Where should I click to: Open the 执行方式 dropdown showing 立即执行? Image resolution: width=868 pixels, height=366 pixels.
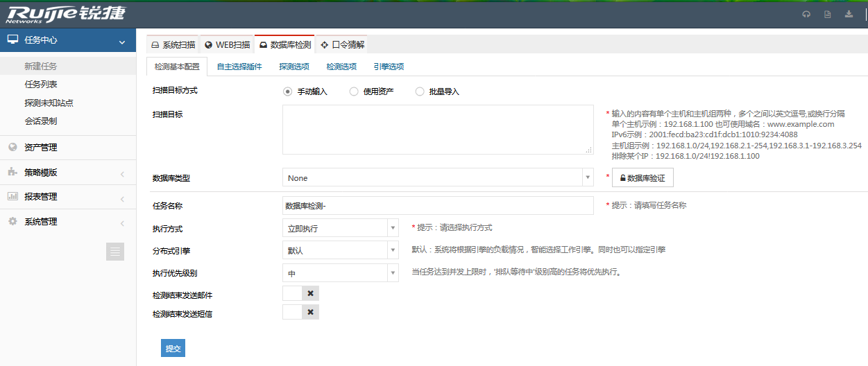341,227
